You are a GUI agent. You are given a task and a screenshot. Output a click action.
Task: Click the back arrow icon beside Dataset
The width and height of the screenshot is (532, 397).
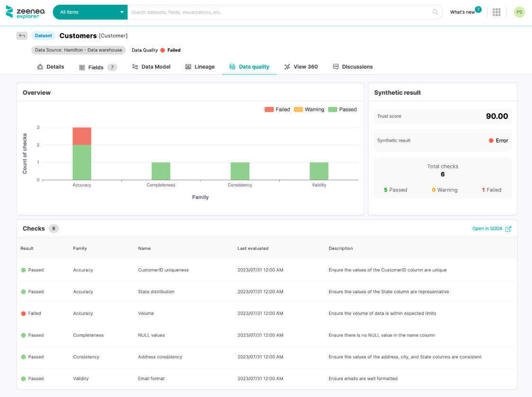tap(22, 36)
